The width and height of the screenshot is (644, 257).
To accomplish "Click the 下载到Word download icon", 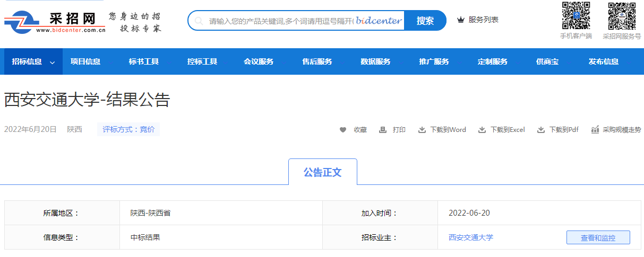I will (x=422, y=130).
